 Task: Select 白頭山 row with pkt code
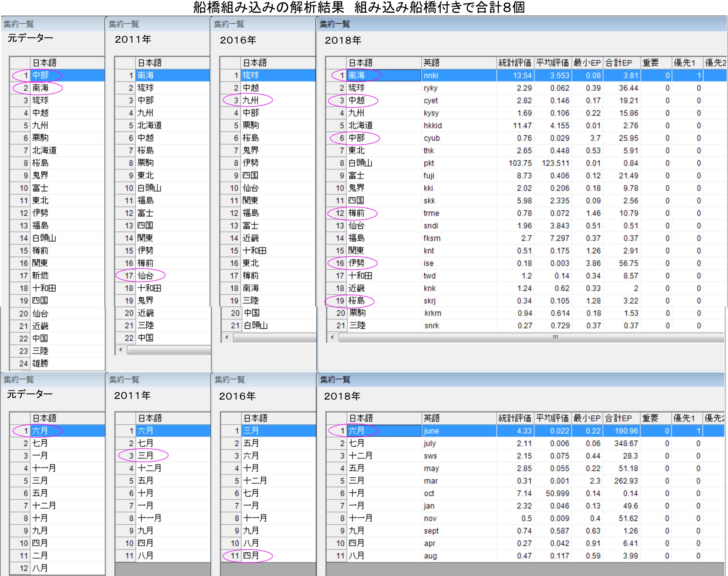360,163
